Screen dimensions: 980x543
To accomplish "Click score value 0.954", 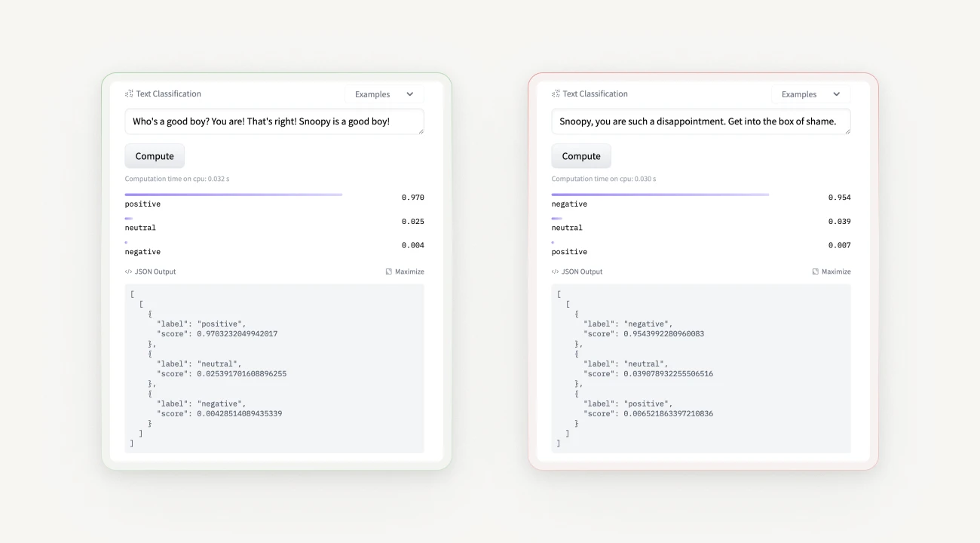I will [839, 198].
